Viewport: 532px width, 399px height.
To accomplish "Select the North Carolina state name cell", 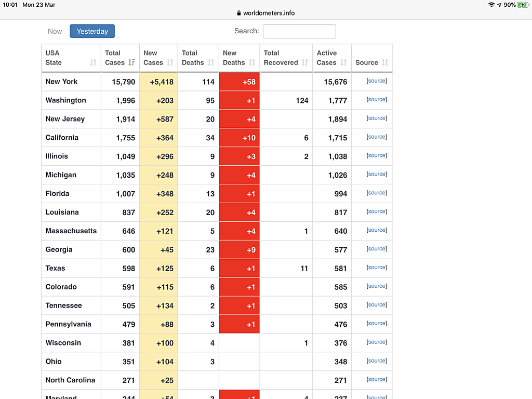I will click(71, 380).
